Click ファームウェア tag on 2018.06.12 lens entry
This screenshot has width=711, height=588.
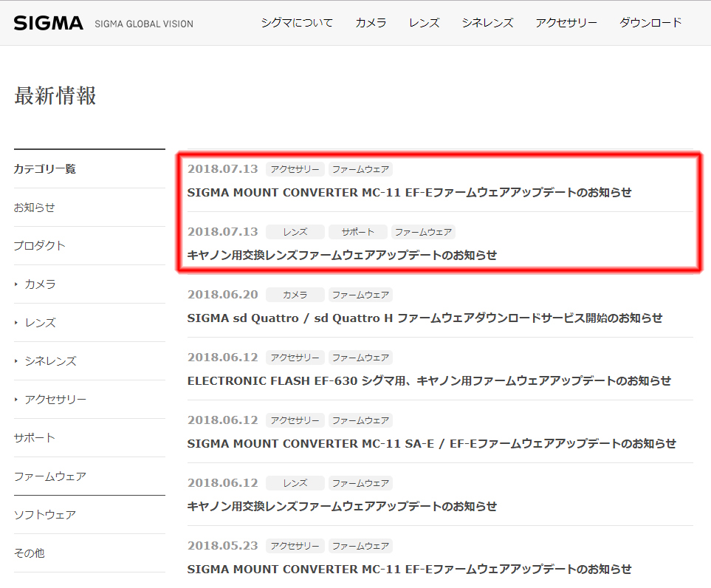pyautogui.click(x=360, y=483)
